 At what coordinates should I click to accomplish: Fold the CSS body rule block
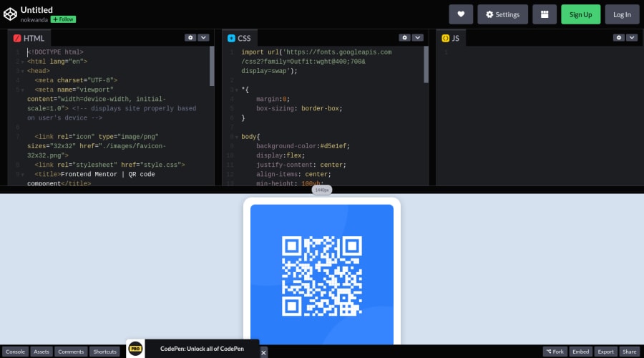click(237, 137)
